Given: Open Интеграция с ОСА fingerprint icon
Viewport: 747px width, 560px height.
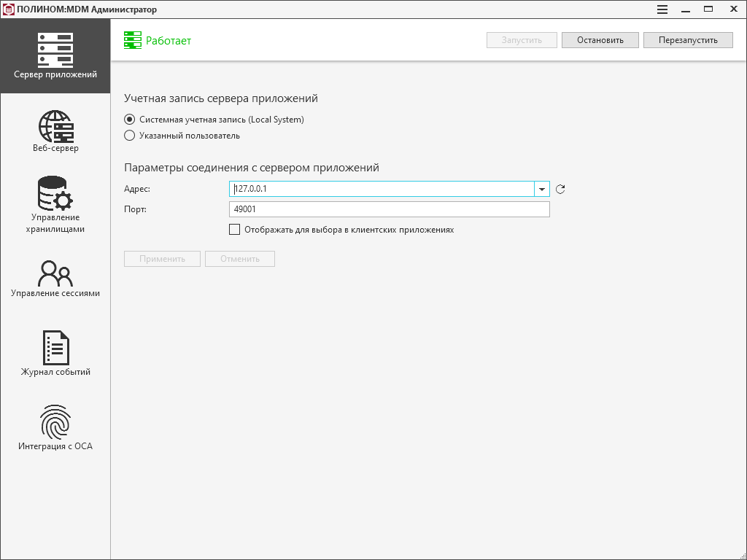Looking at the screenshot, I should pos(55,422).
